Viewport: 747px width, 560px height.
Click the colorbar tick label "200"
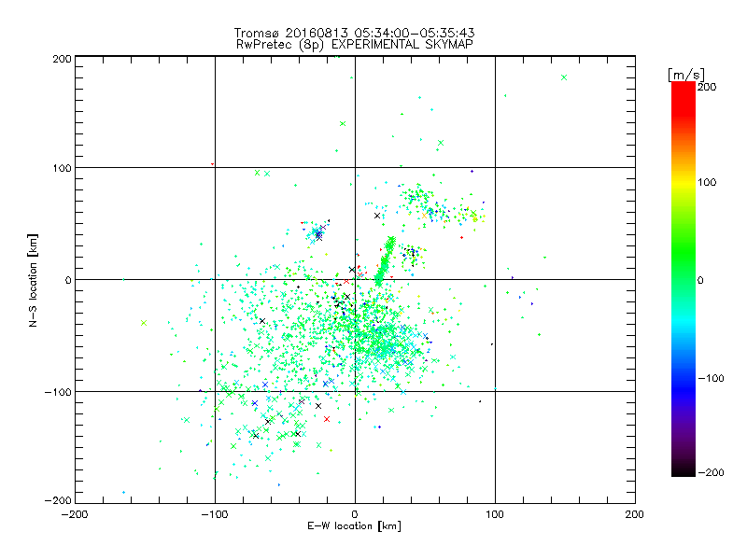click(x=707, y=87)
